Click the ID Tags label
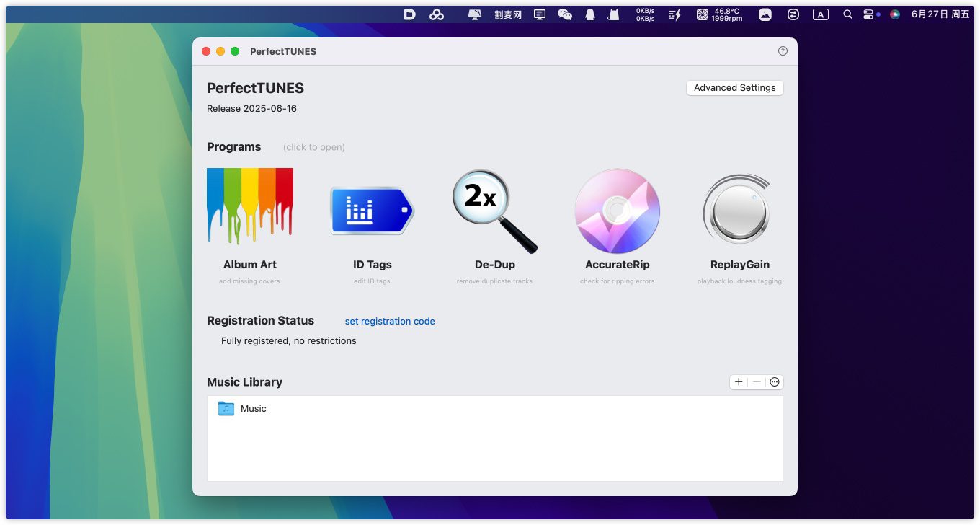 373,265
